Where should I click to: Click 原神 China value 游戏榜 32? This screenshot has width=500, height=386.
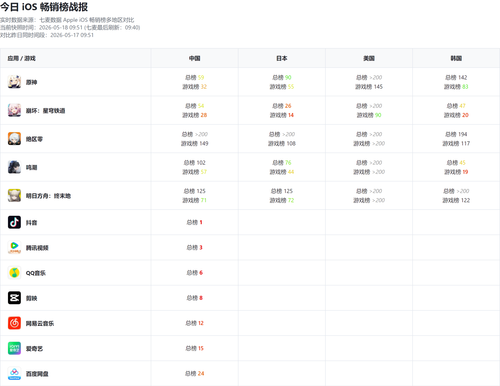195,87
